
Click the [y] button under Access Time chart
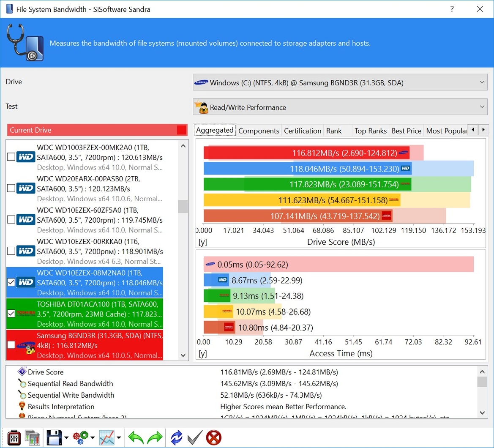coord(202,353)
